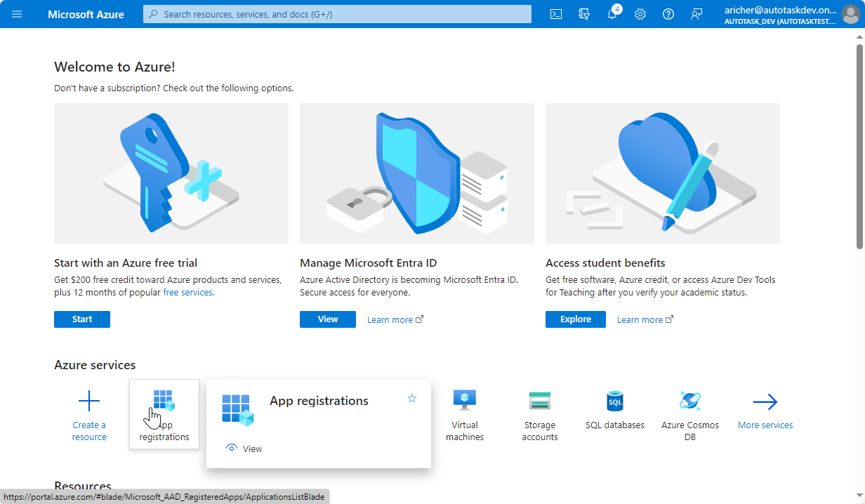Open Directories and subscriptions filter

583,14
